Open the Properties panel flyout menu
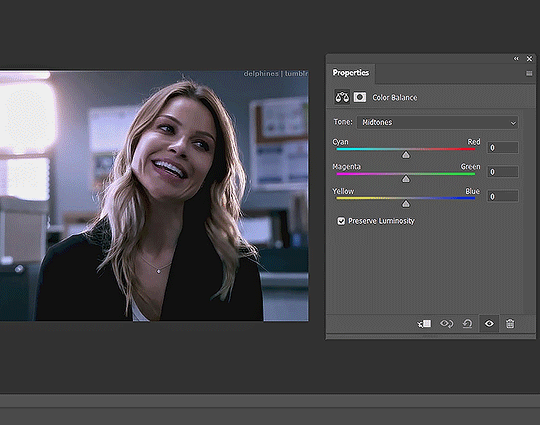 pos(529,73)
